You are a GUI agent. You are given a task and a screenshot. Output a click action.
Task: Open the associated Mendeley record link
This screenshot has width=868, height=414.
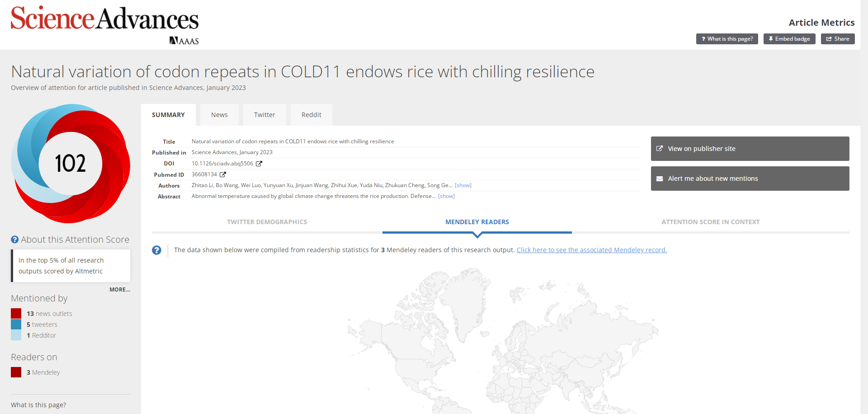(591, 250)
